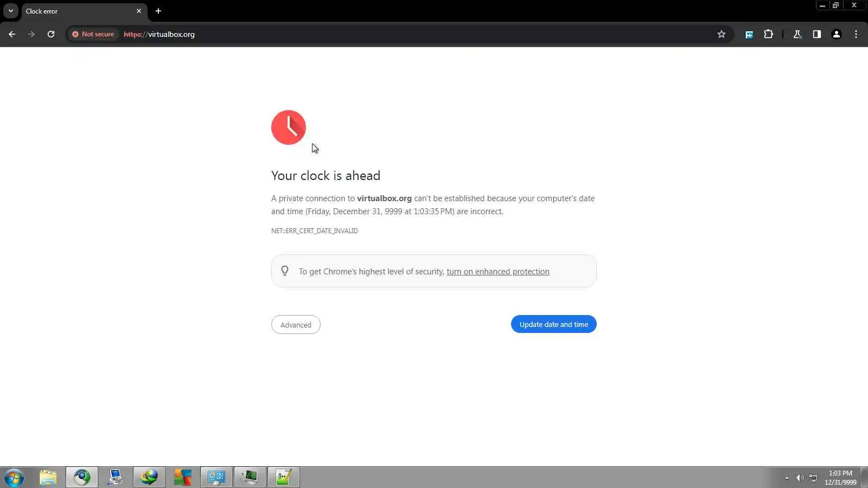This screenshot has width=868, height=488.
Task: Follow the 'turn on enhanced protection' link
Action: point(497,272)
